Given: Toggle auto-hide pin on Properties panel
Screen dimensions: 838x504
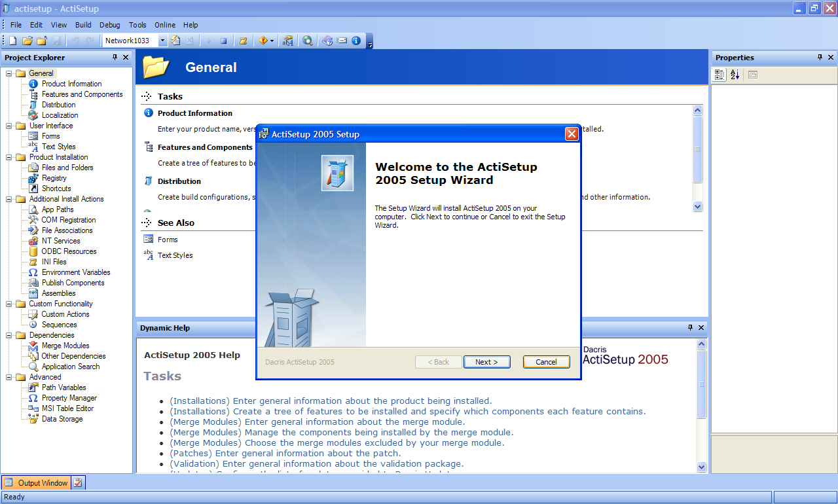Looking at the screenshot, I should click(820, 58).
